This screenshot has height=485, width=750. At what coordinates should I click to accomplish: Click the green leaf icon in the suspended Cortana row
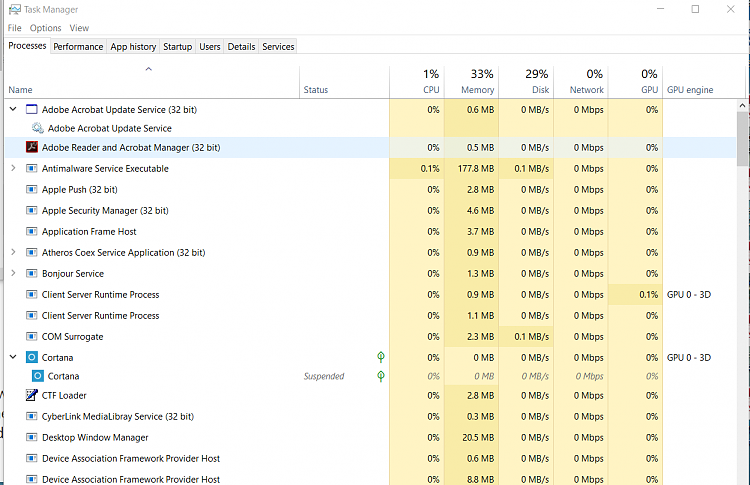381,376
